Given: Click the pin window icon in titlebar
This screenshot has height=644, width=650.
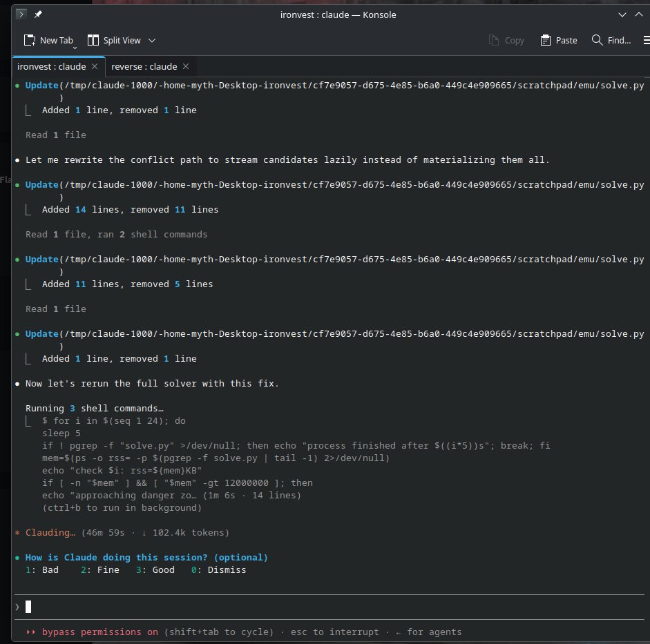Looking at the screenshot, I should (x=38, y=14).
